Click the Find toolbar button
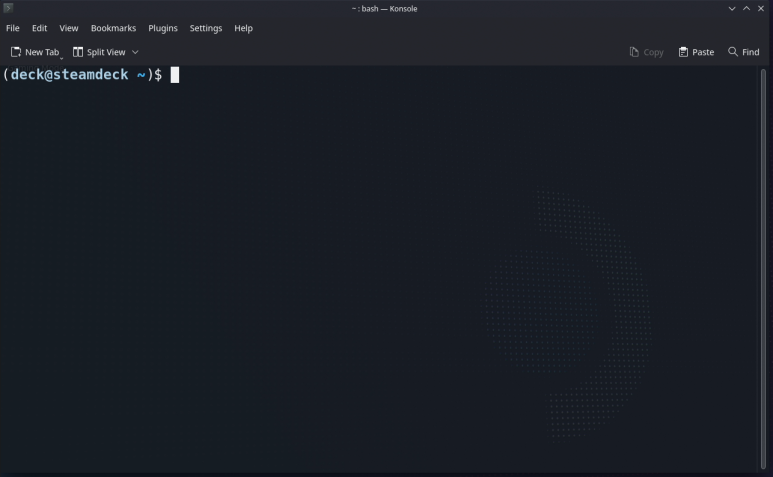Image resolution: width=773 pixels, height=477 pixels. tap(744, 52)
